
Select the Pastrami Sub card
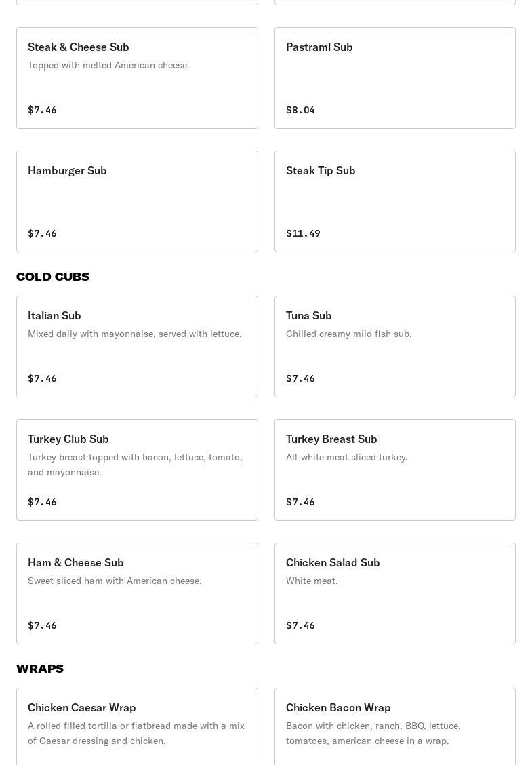[x=394, y=78]
